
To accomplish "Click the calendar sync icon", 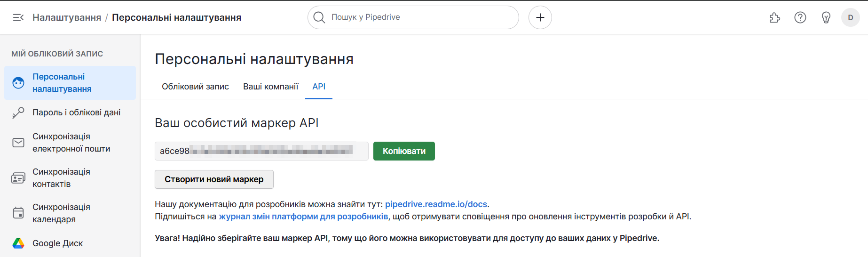I will [18, 213].
